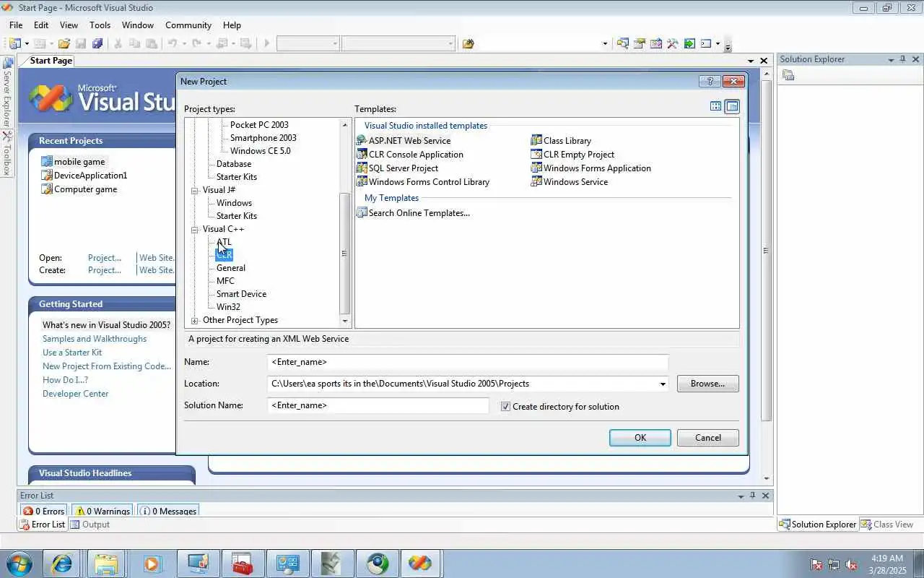Click the Open File toolbar icon

point(64,43)
